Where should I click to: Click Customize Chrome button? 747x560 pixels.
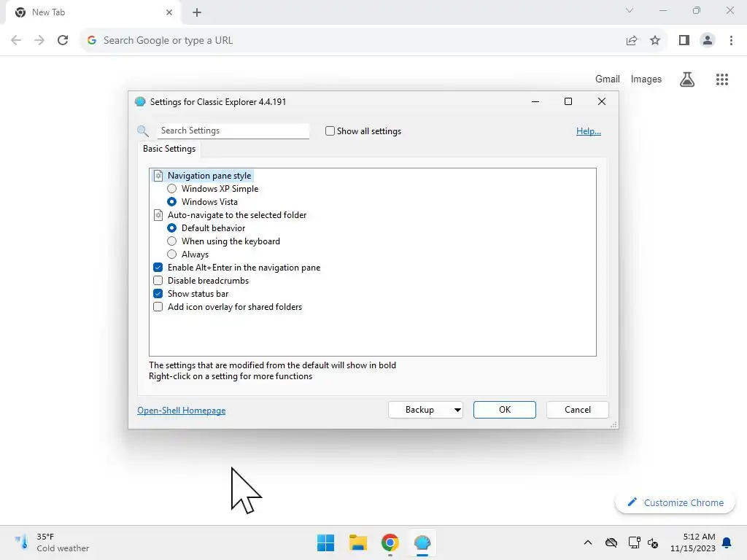[675, 503]
